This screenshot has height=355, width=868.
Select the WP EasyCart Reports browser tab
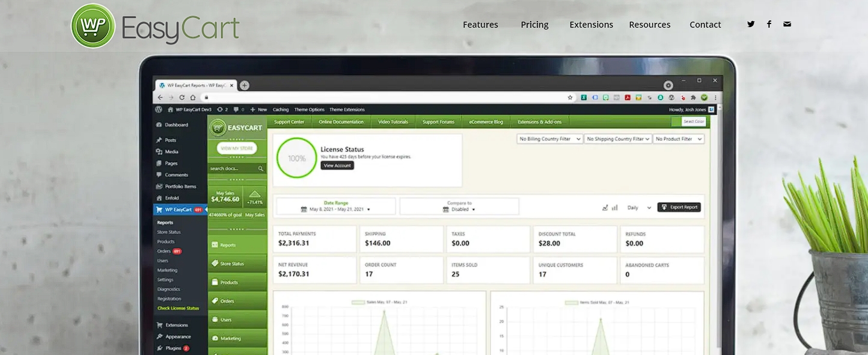196,85
